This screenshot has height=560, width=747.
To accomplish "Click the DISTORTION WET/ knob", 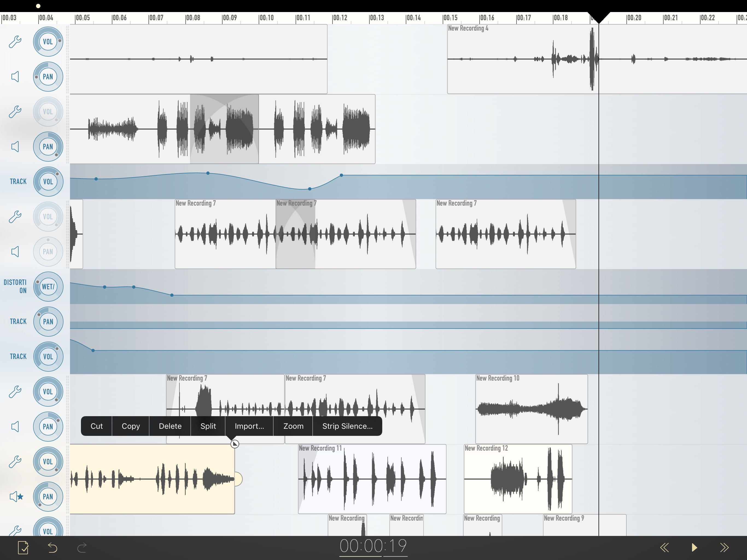I will pos(48,286).
